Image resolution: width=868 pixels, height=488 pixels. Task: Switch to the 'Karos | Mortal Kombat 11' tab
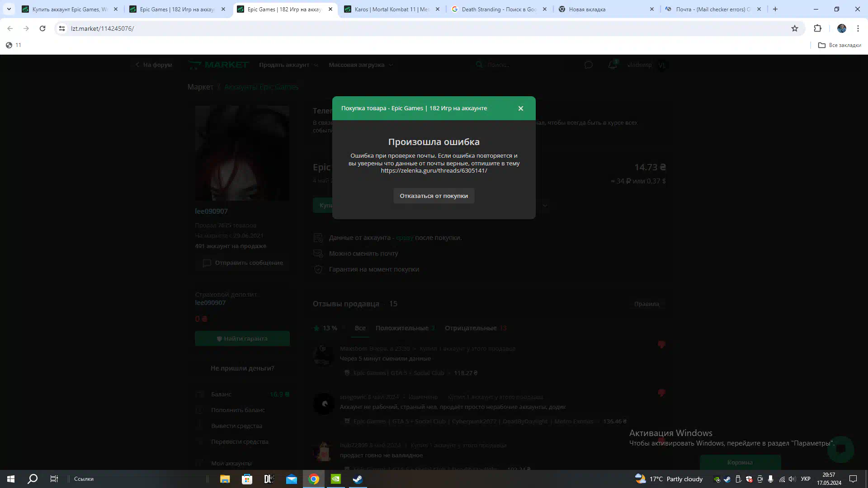pyautogui.click(x=392, y=9)
